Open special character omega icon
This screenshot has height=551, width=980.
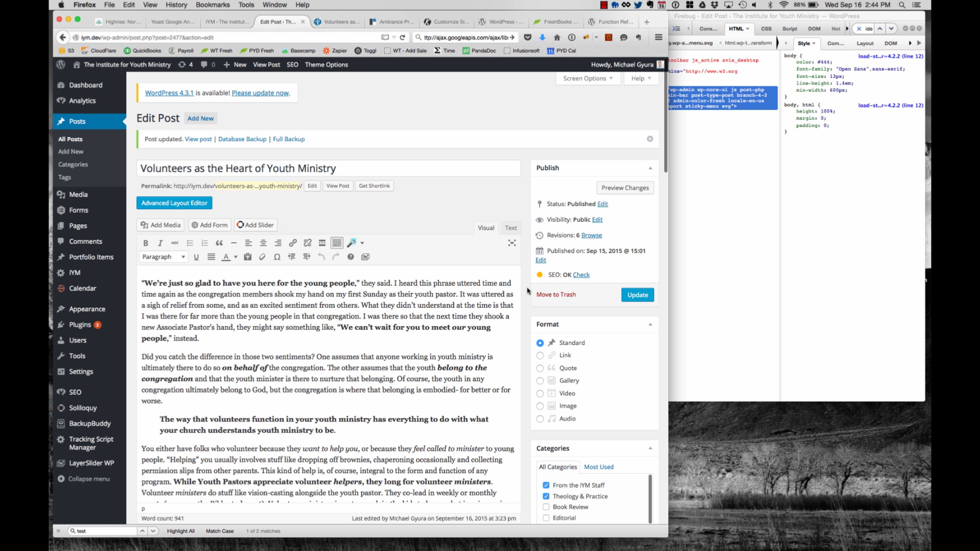click(x=277, y=257)
